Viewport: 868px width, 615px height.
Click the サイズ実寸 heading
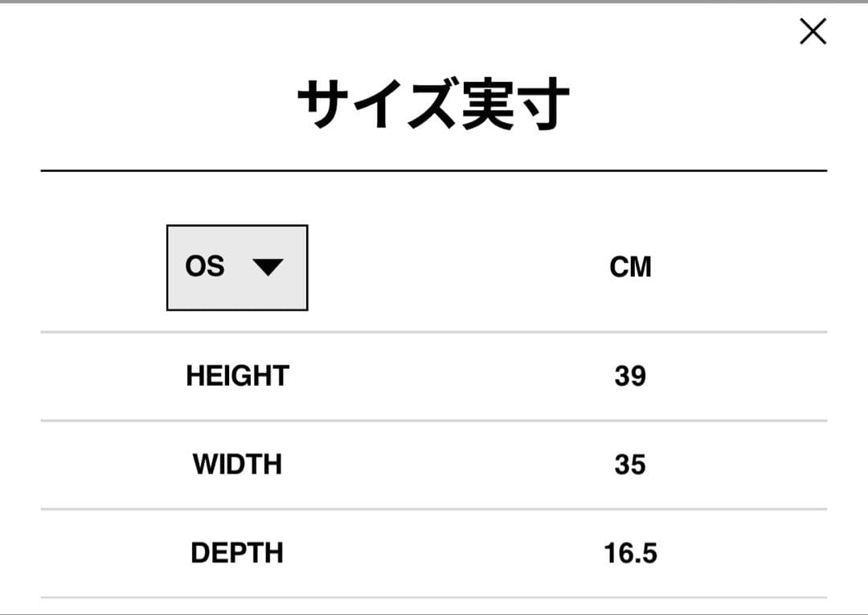click(434, 105)
